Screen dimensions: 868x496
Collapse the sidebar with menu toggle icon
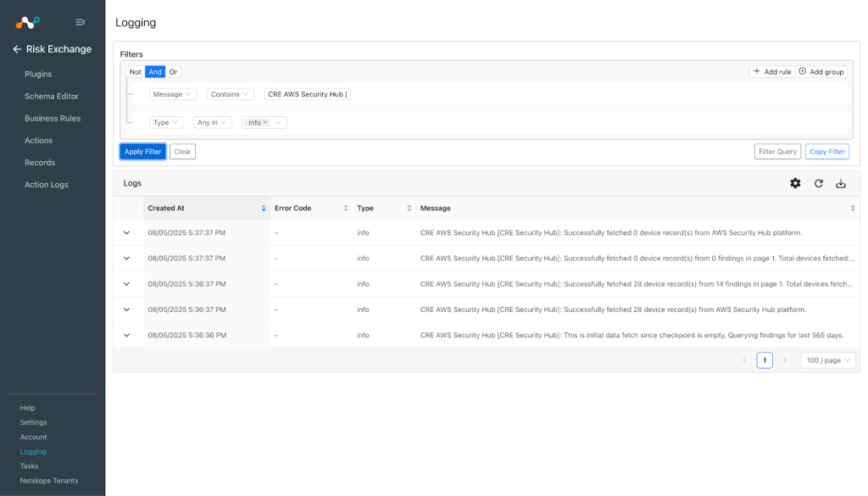[81, 22]
